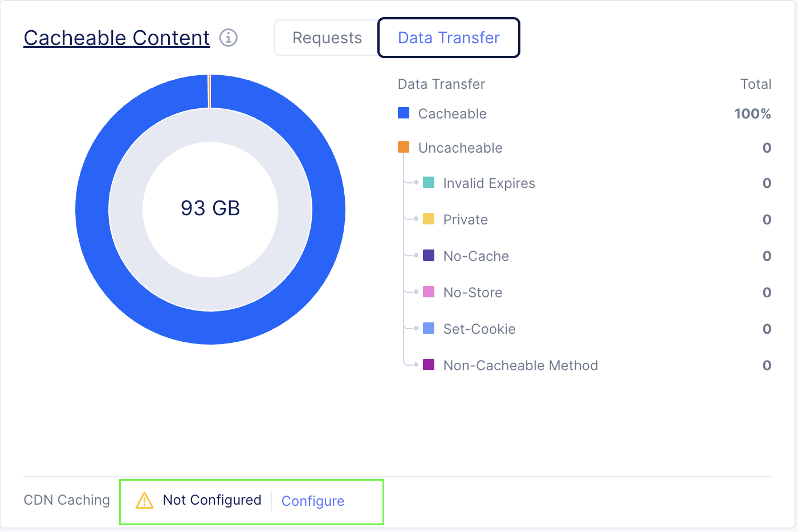798x532 pixels.
Task: Toggle the Uncacheable series in the legend
Action: click(460, 148)
